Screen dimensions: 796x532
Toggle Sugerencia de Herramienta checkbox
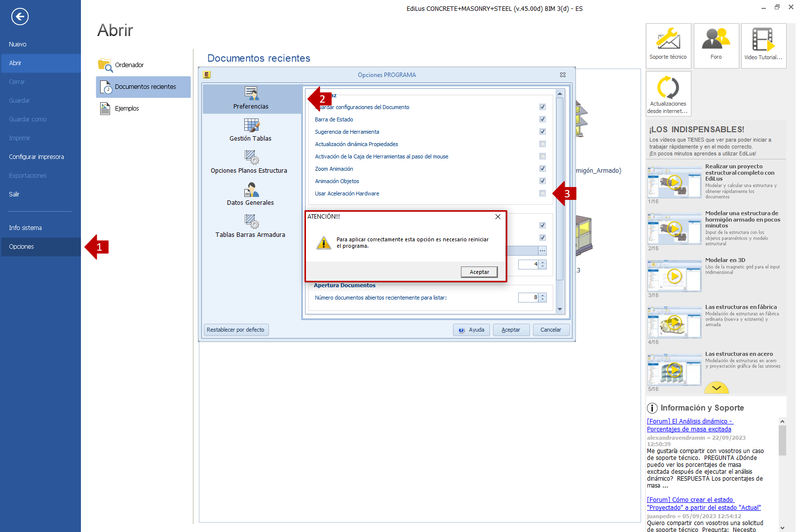pos(542,132)
